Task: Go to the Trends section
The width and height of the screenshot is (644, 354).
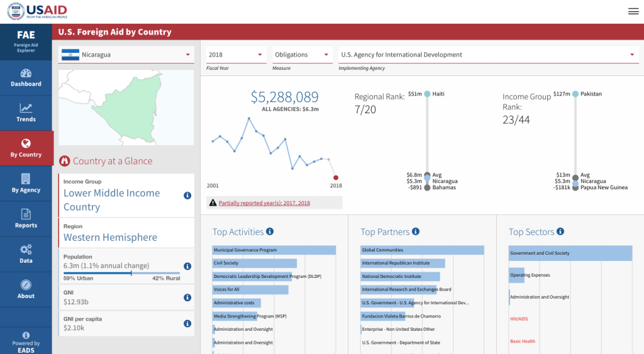Action: click(x=26, y=113)
